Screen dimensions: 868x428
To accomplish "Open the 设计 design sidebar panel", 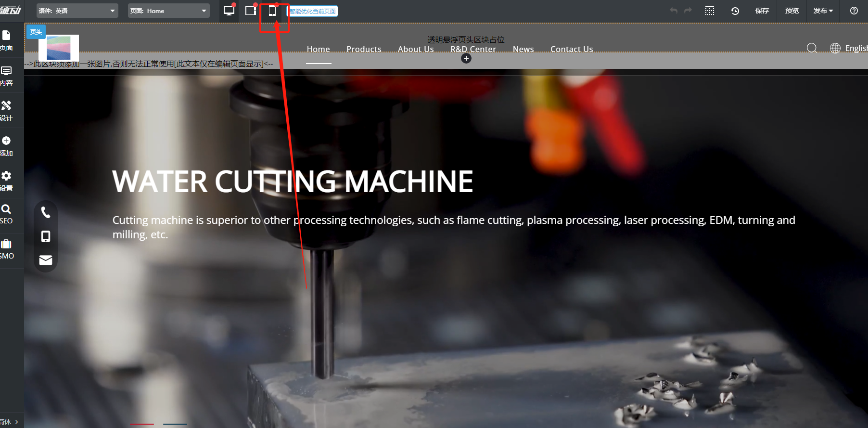I will click(x=7, y=111).
